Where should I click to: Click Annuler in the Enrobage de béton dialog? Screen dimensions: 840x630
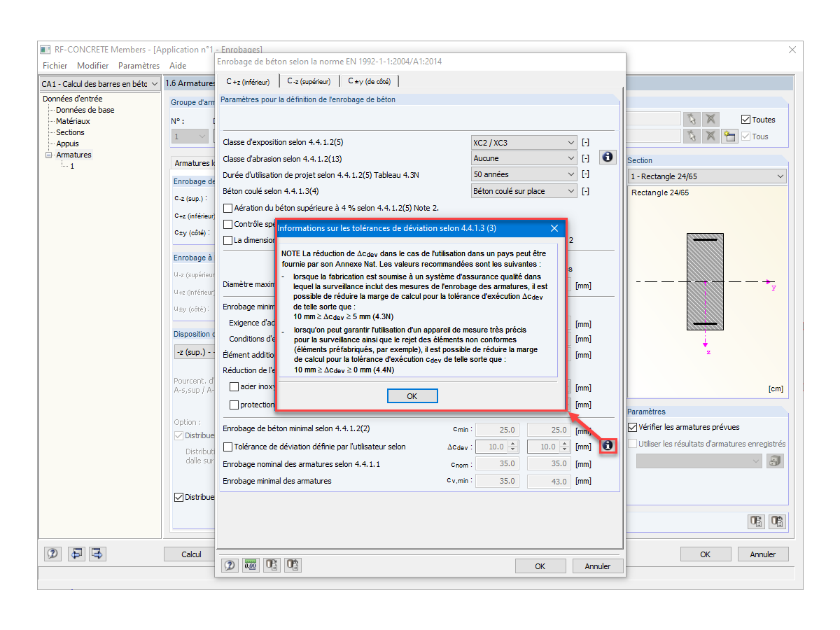(x=598, y=566)
